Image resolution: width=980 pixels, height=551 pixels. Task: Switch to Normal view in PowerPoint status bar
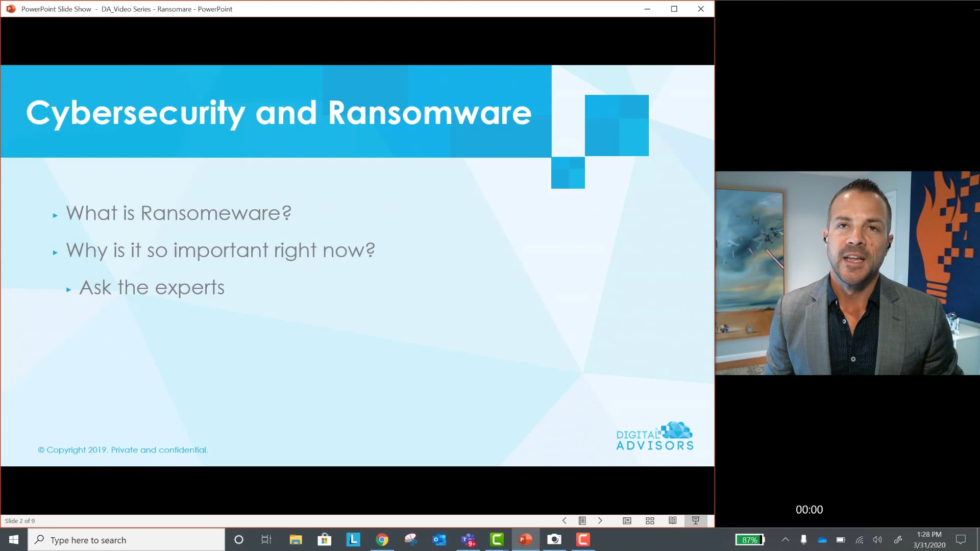point(627,520)
